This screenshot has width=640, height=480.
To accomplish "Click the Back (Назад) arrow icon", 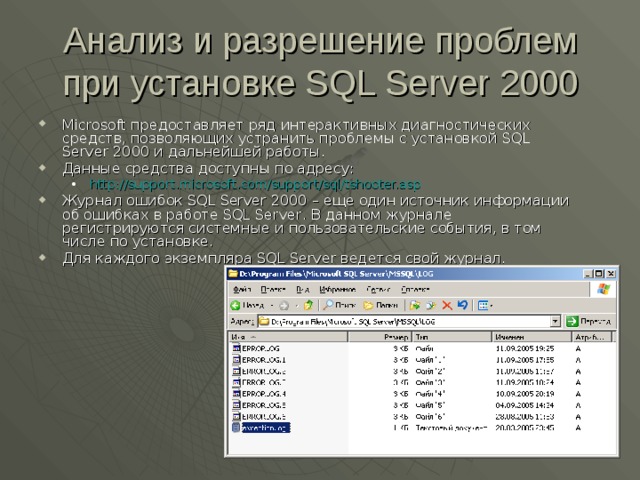I will point(235,305).
